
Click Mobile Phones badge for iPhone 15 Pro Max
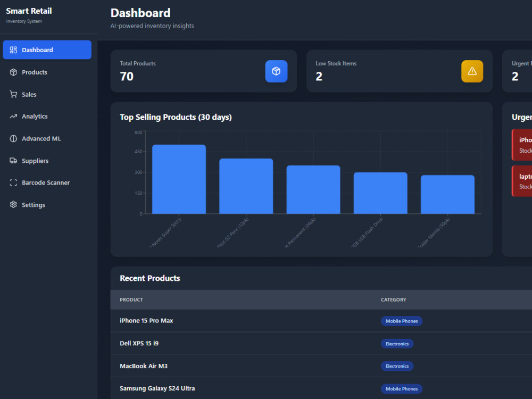pyautogui.click(x=401, y=321)
